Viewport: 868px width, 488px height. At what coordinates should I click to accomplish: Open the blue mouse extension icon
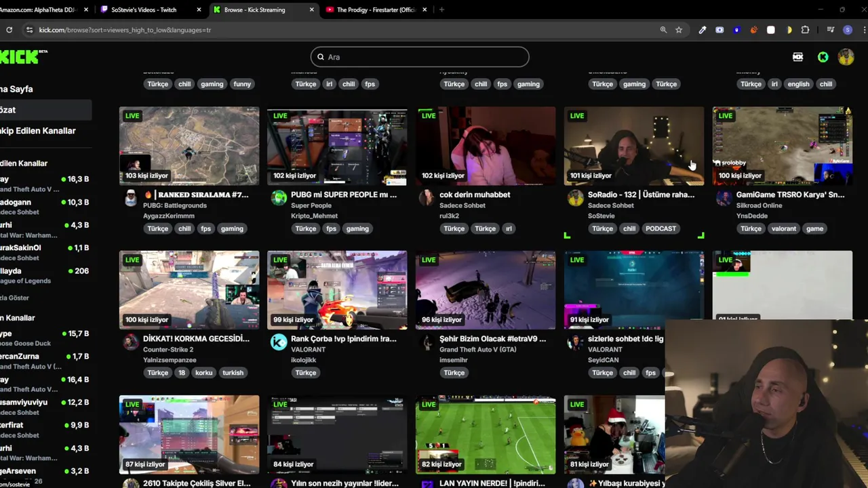pos(736,30)
